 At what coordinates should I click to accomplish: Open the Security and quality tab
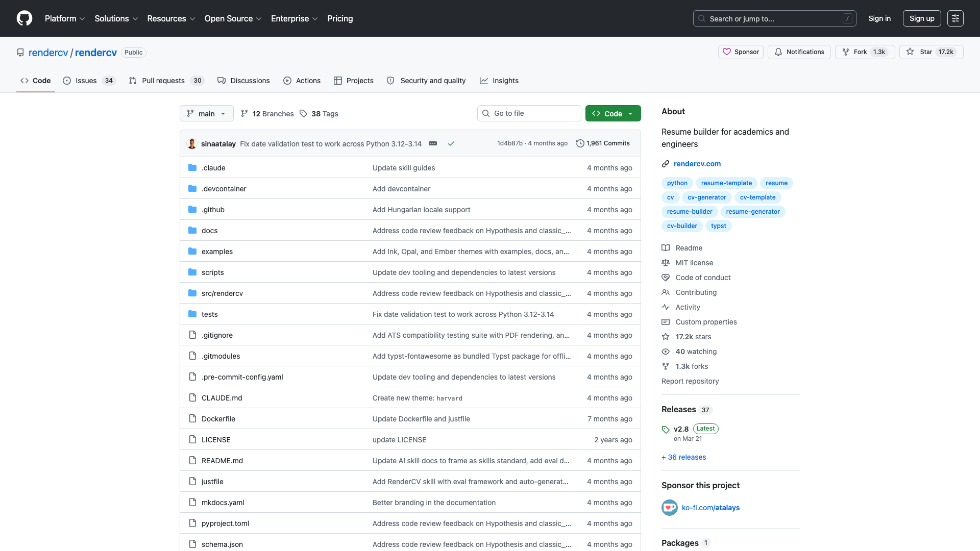[426, 81]
